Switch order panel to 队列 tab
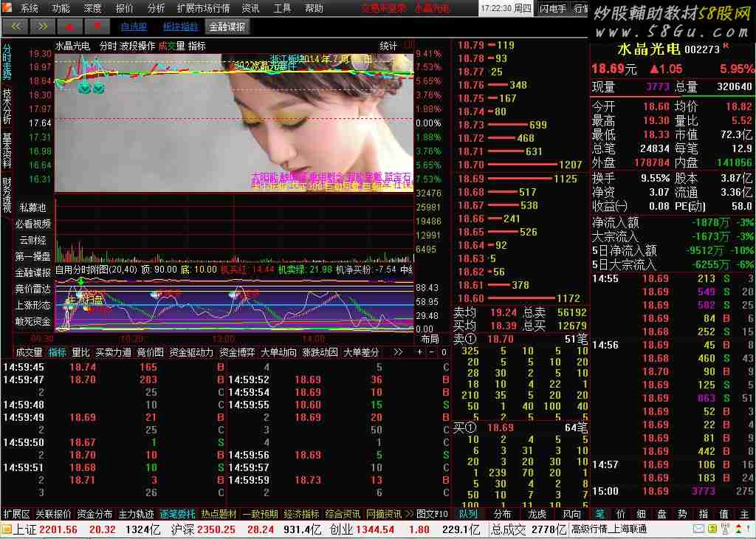The width and height of the screenshot is (756, 539). click(468, 515)
